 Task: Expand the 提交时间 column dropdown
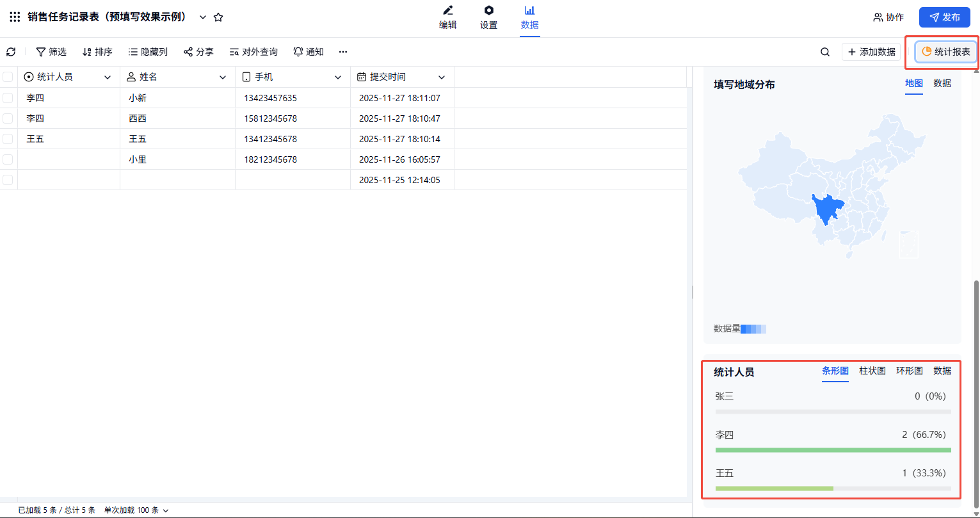pyautogui.click(x=442, y=77)
